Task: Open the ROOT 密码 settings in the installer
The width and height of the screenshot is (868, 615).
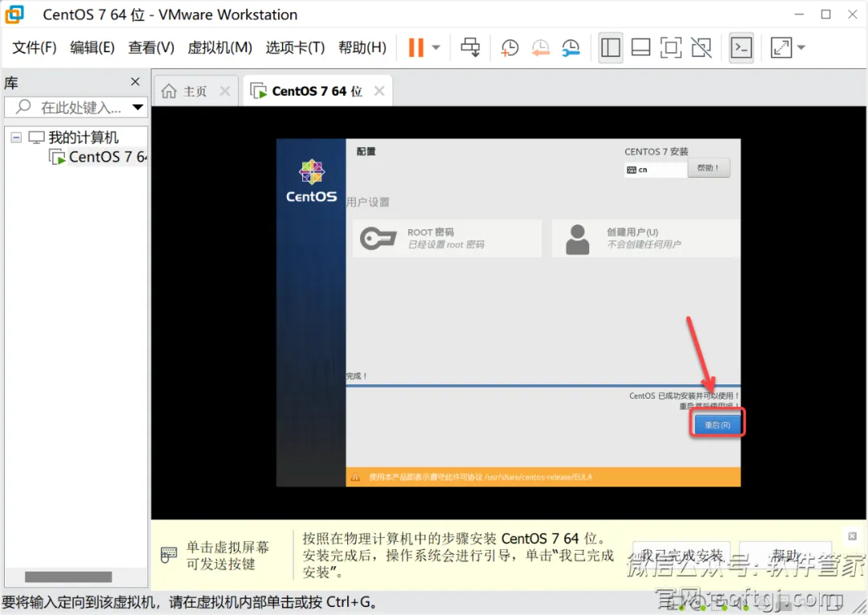Action: [x=447, y=239]
